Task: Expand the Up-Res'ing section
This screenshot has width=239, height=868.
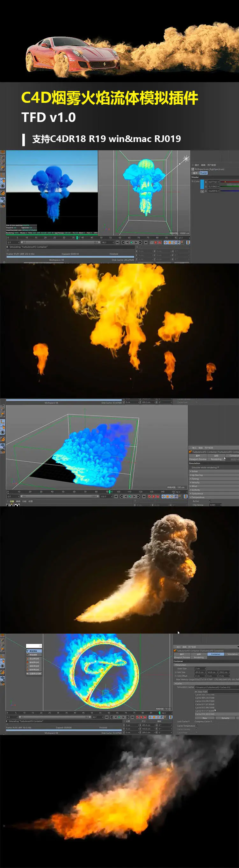Action: [214, 475]
